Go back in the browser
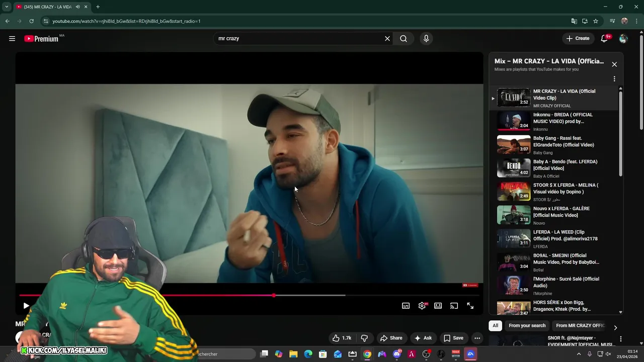644x362 pixels. pos(7,21)
